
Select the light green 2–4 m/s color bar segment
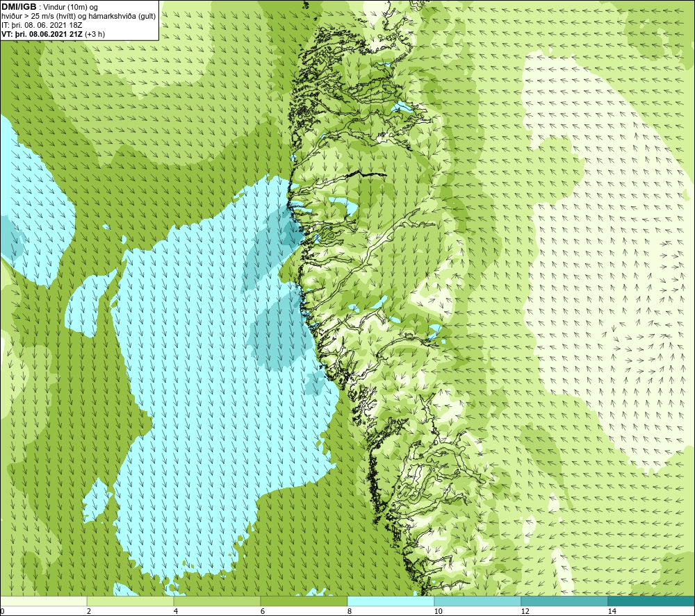point(131,601)
